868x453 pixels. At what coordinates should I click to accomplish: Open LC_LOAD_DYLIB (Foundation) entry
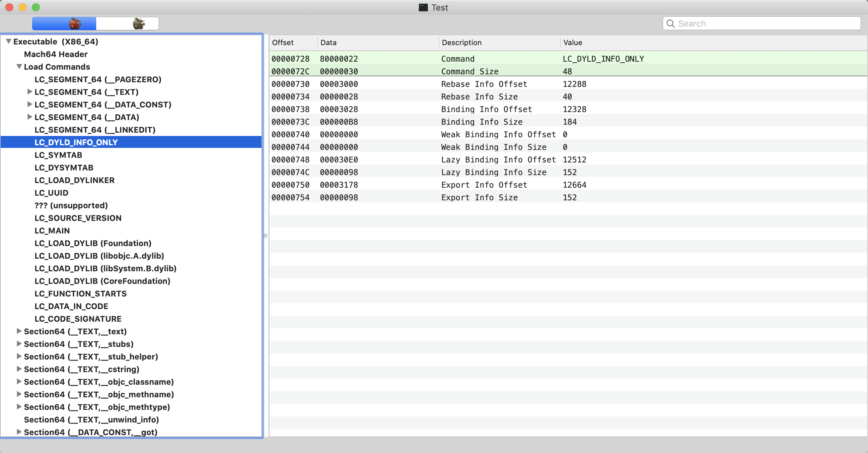pyautogui.click(x=93, y=243)
